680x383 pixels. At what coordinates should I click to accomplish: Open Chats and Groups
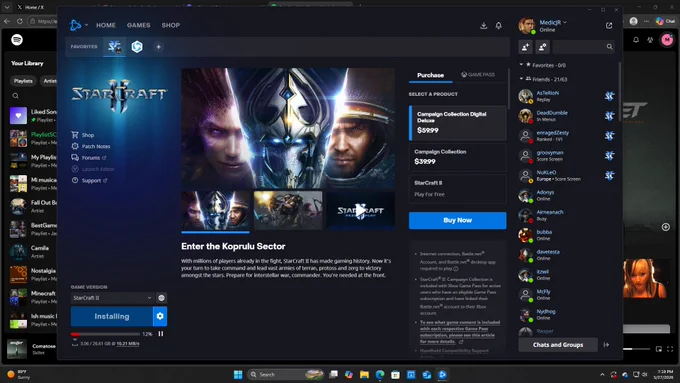pos(558,345)
